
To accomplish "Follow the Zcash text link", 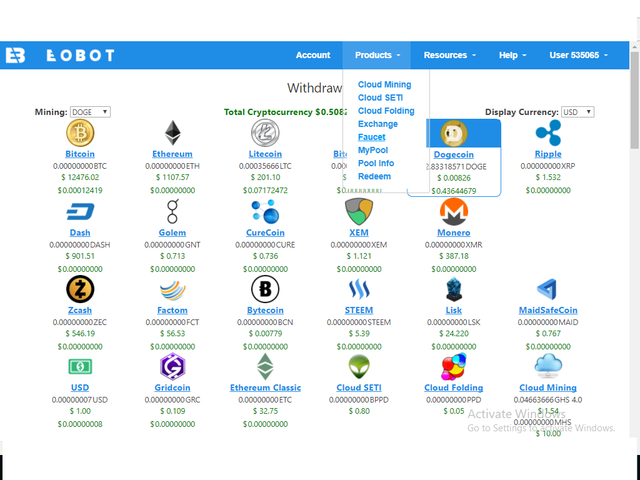I will 80,310.
